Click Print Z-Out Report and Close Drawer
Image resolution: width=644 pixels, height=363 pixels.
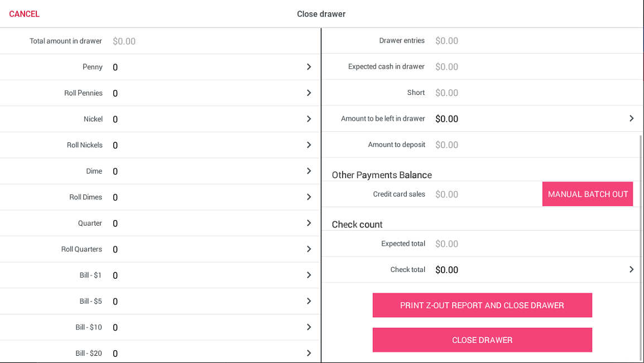click(x=482, y=305)
